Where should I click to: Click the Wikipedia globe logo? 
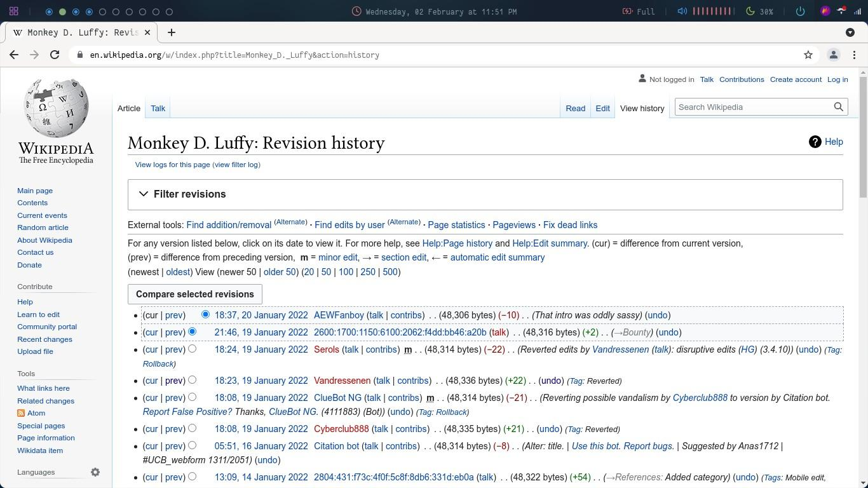(x=56, y=109)
